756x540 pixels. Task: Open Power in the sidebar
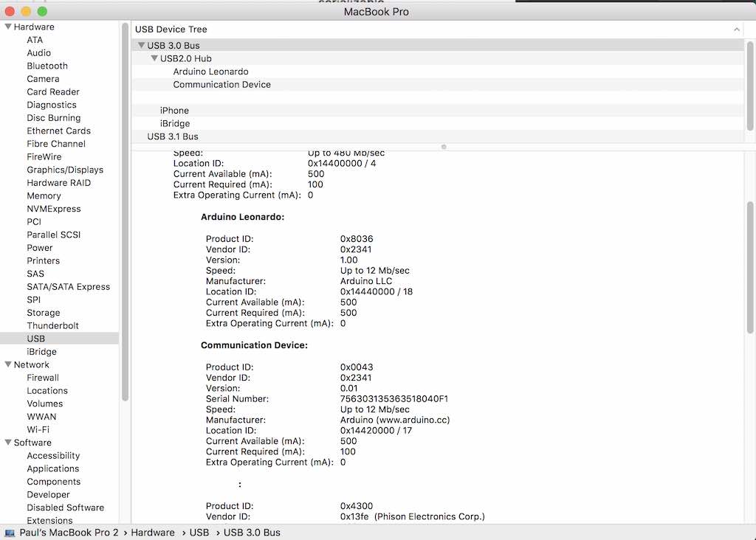[x=40, y=248]
